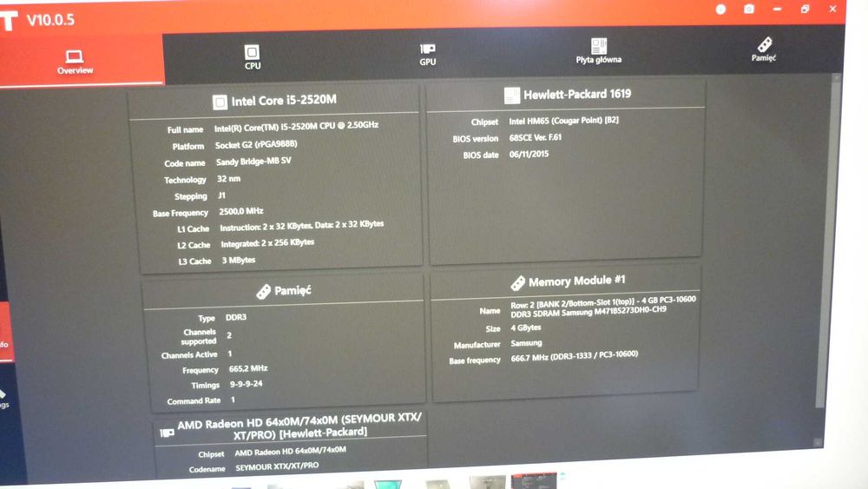Click the scrollbar down arrow at bottom right
The height and width of the screenshot is (489, 868).
coord(818,442)
